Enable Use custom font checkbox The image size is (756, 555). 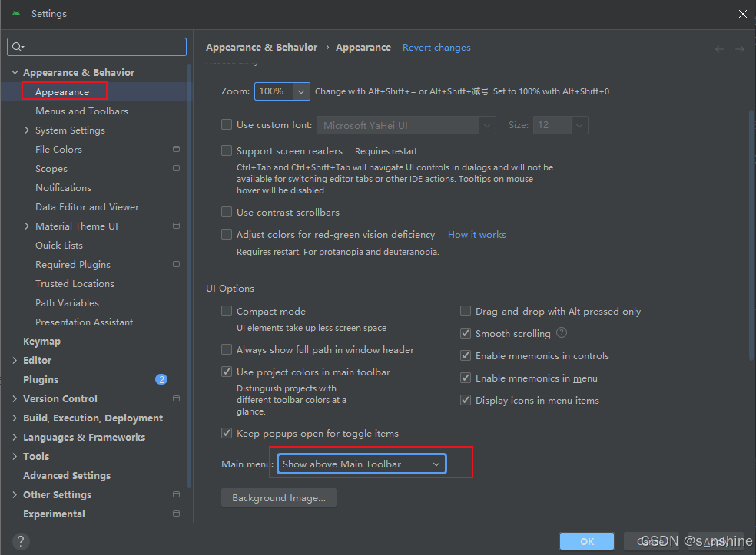(227, 125)
